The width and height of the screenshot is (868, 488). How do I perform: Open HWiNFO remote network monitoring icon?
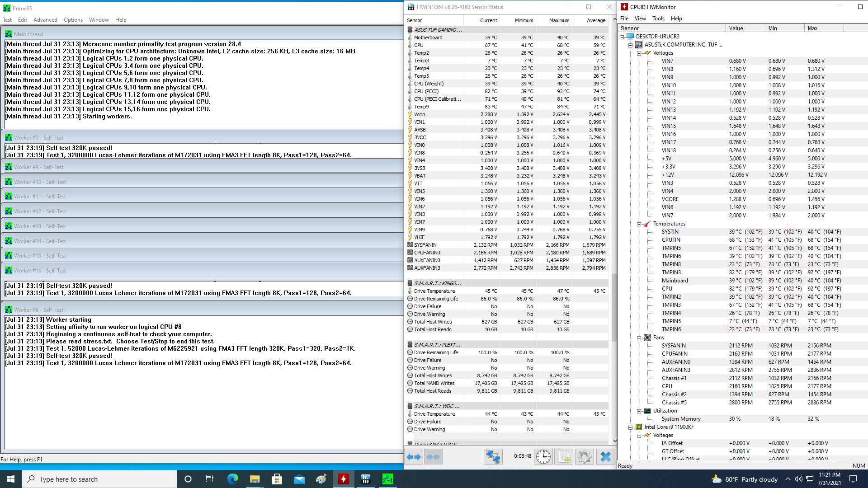(x=493, y=457)
